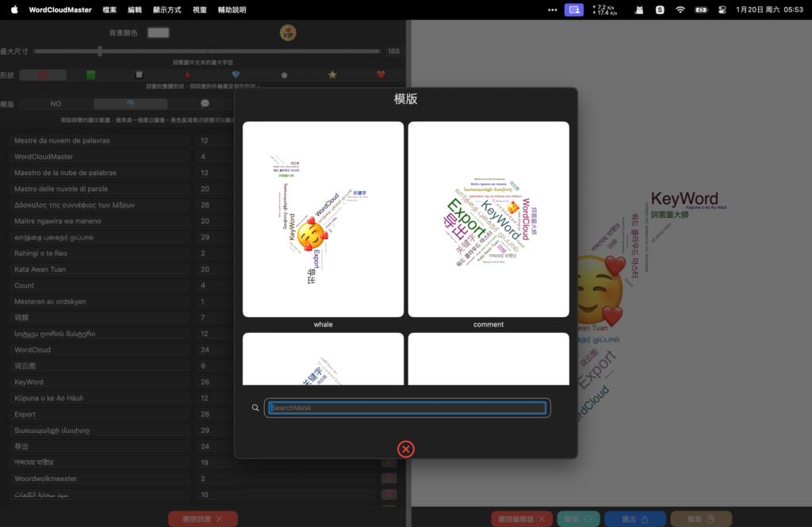Viewport: 812px width, 527px height.
Task: Select the green square shape
Action: tap(90, 75)
